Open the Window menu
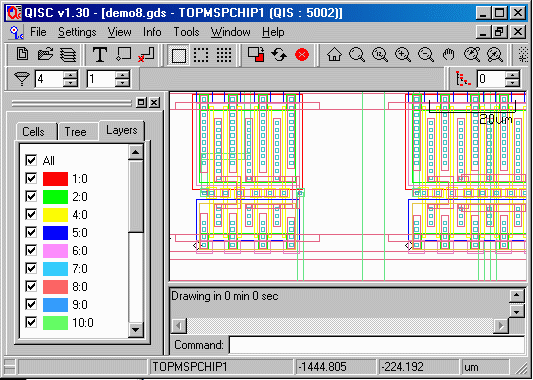 (230, 32)
